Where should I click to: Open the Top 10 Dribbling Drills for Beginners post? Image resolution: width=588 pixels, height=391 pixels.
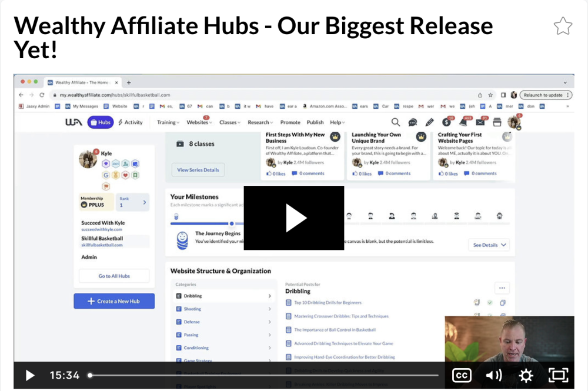328,303
